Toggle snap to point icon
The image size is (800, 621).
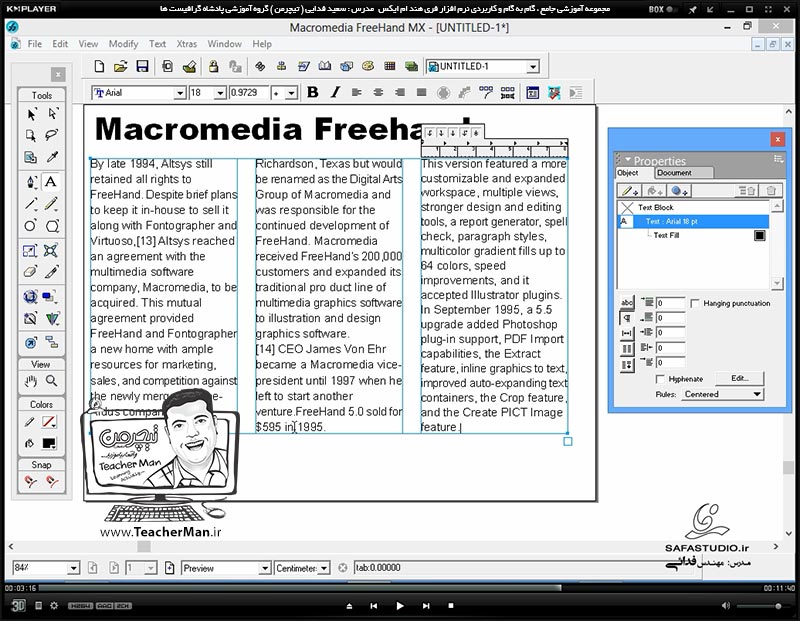(31, 481)
